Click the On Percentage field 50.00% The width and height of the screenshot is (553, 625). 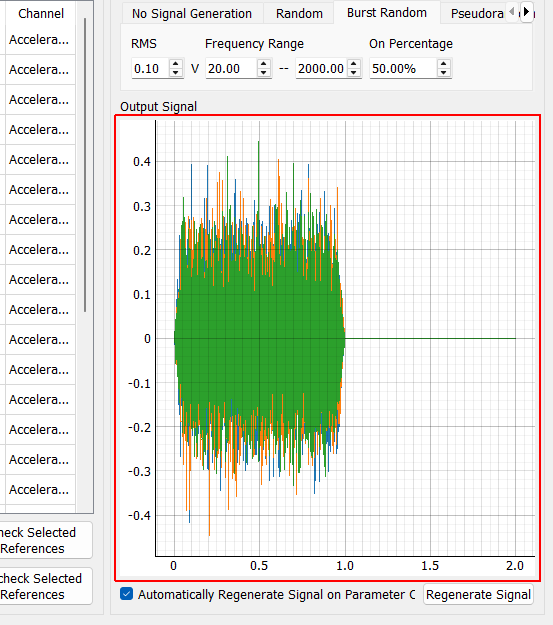403,69
